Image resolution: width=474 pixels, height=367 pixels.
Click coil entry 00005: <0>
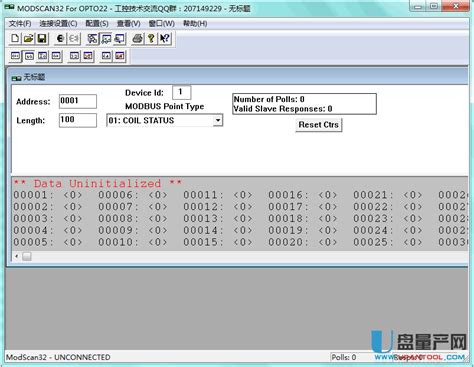point(48,242)
